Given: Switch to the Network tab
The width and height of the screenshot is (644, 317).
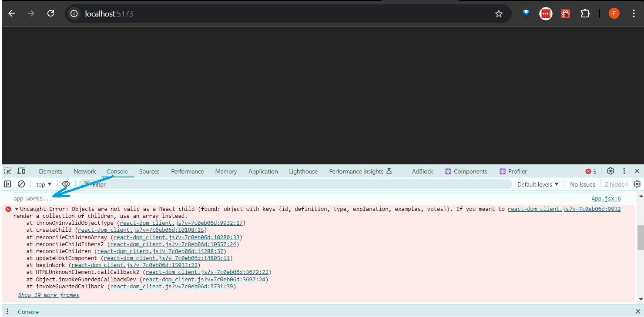Looking at the screenshot, I should coord(85,171).
